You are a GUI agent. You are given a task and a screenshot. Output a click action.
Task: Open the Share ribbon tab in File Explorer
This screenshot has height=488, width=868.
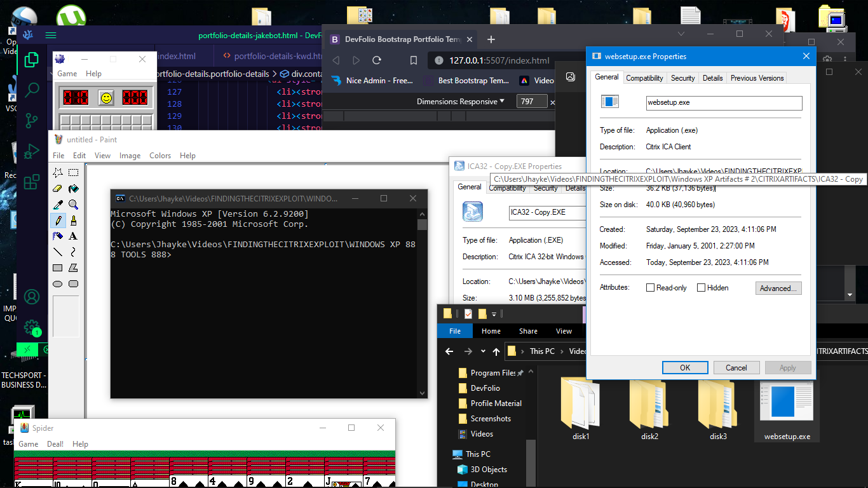point(528,331)
